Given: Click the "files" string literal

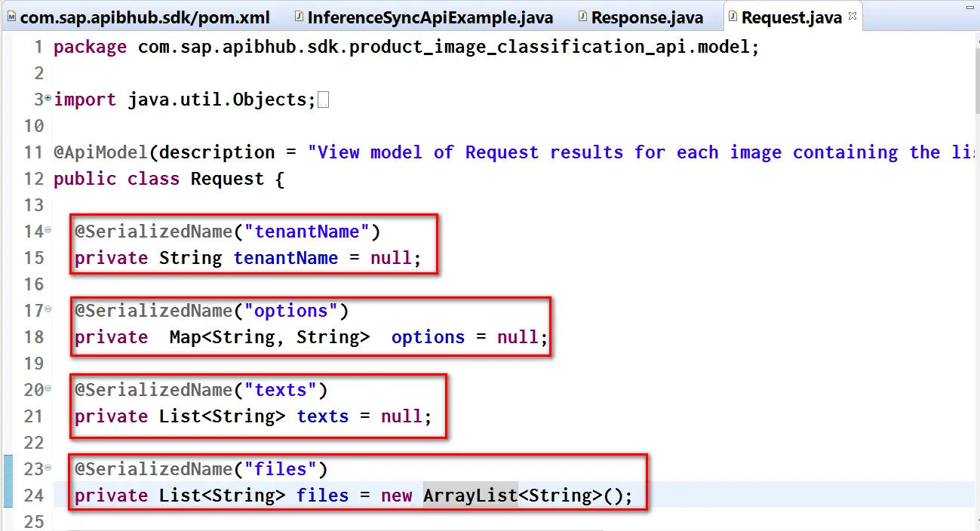Looking at the screenshot, I should (x=281, y=469).
